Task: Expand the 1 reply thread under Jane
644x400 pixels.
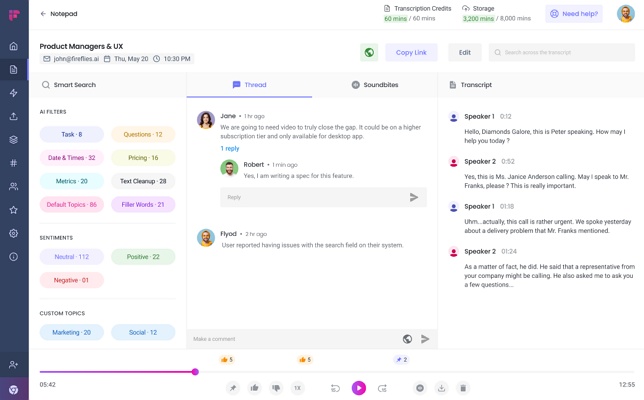Action: click(x=230, y=148)
